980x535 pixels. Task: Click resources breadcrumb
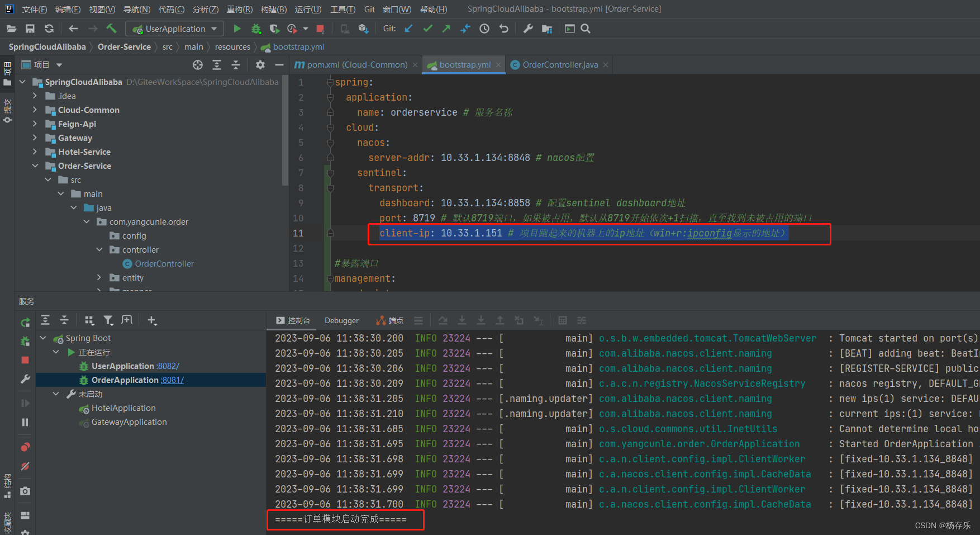[232, 47]
